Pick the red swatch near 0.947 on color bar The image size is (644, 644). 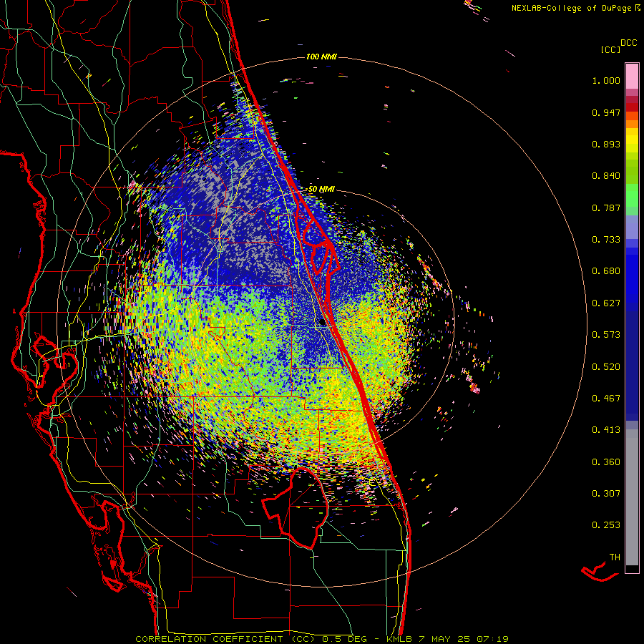point(632,107)
